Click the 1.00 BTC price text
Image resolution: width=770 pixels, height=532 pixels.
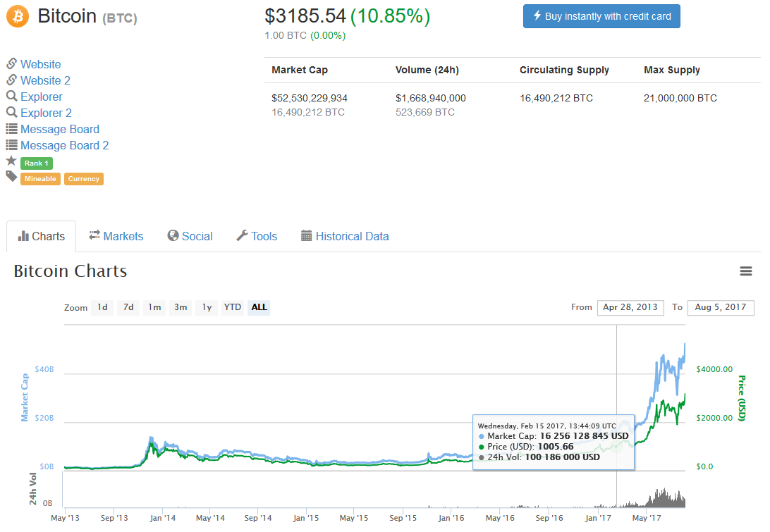(286, 35)
